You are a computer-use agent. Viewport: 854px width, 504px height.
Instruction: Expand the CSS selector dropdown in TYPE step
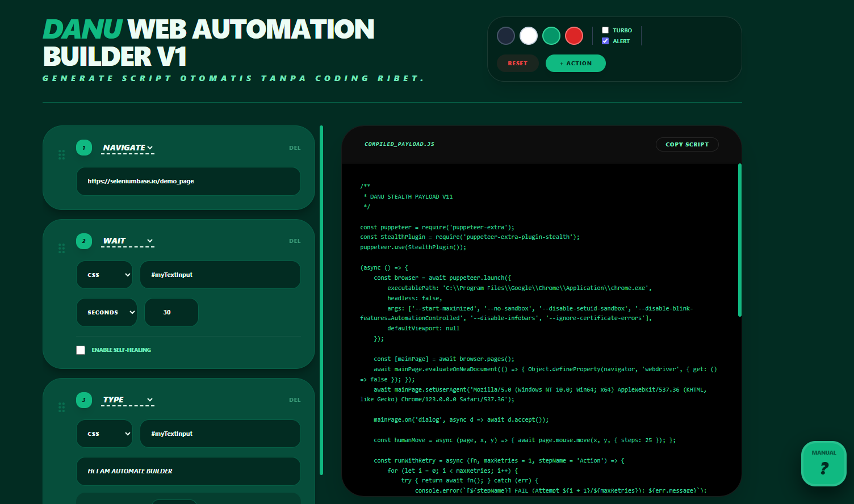[104, 434]
